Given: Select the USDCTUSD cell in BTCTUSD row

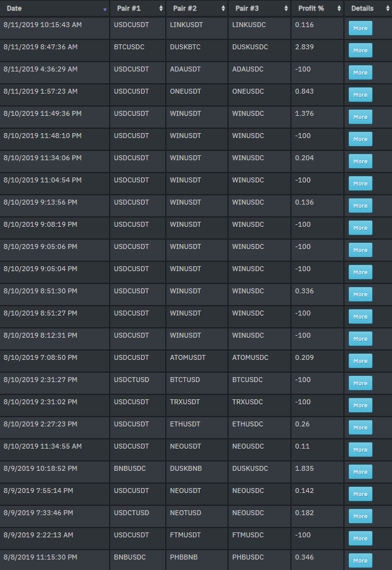Looking at the screenshot, I should pyautogui.click(x=138, y=383).
